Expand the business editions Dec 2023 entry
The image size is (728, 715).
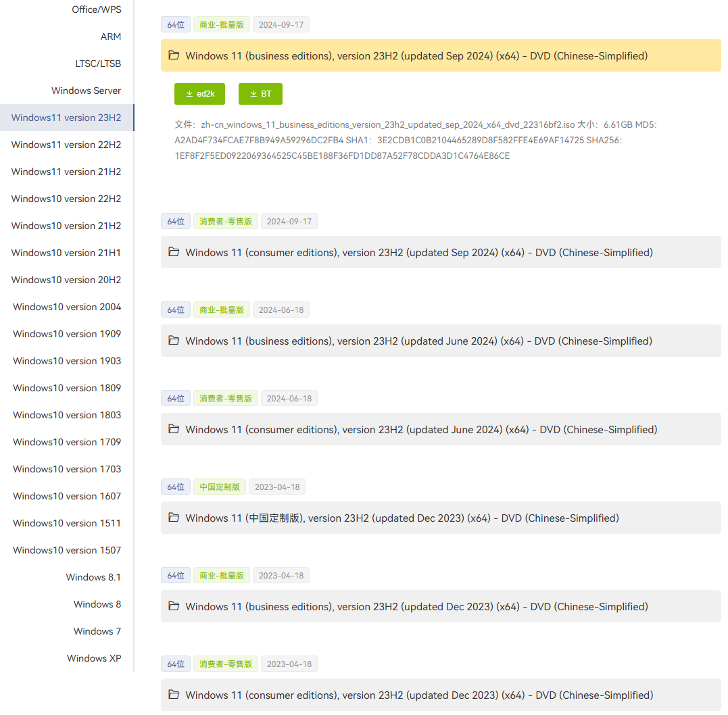(x=441, y=606)
